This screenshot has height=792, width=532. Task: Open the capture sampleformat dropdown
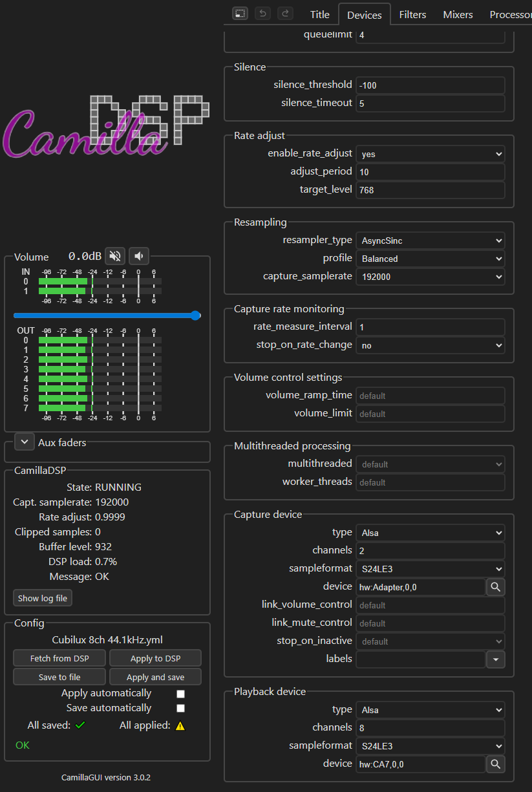click(430, 569)
